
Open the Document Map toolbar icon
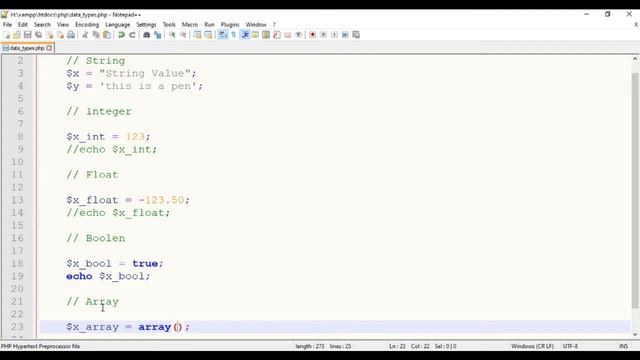pos(266,35)
